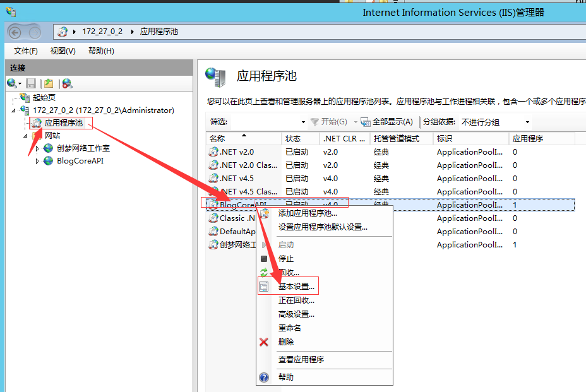
Task: Click the .NET v4.5 app pool icon
Action: coord(213,178)
